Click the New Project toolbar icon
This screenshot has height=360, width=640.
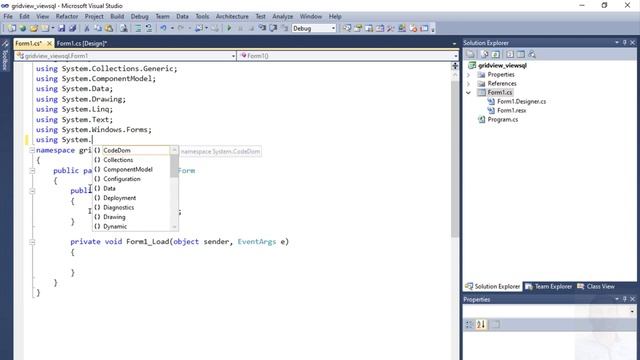[x=12, y=28]
